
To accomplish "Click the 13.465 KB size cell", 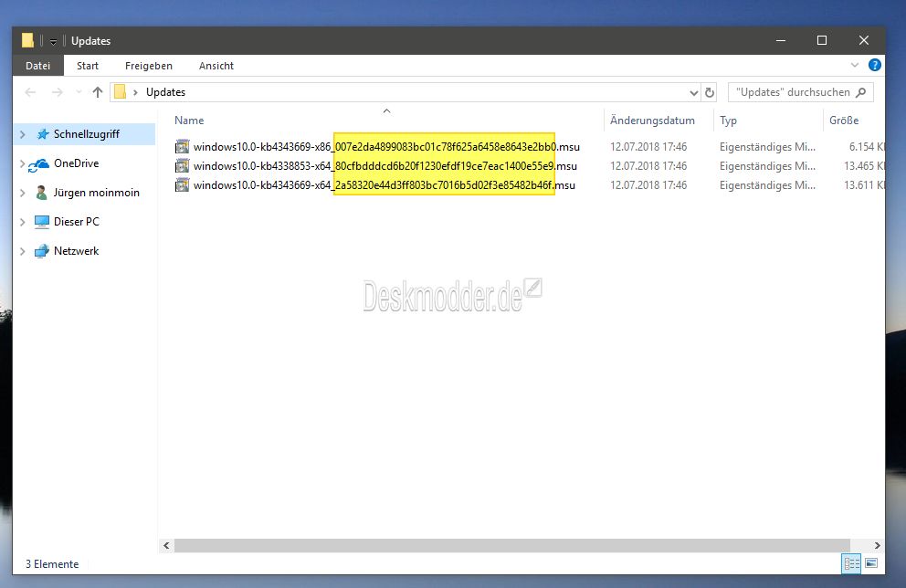I will pyautogui.click(x=864, y=166).
